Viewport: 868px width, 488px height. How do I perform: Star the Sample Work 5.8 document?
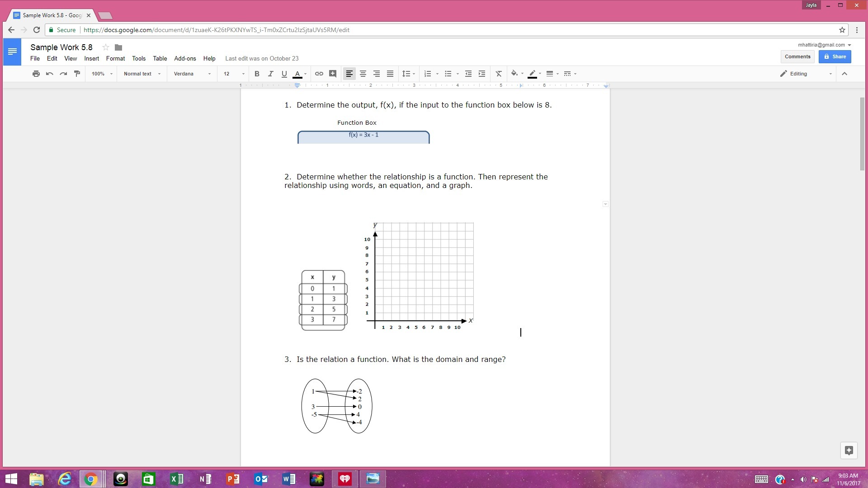(x=106, y=47)
